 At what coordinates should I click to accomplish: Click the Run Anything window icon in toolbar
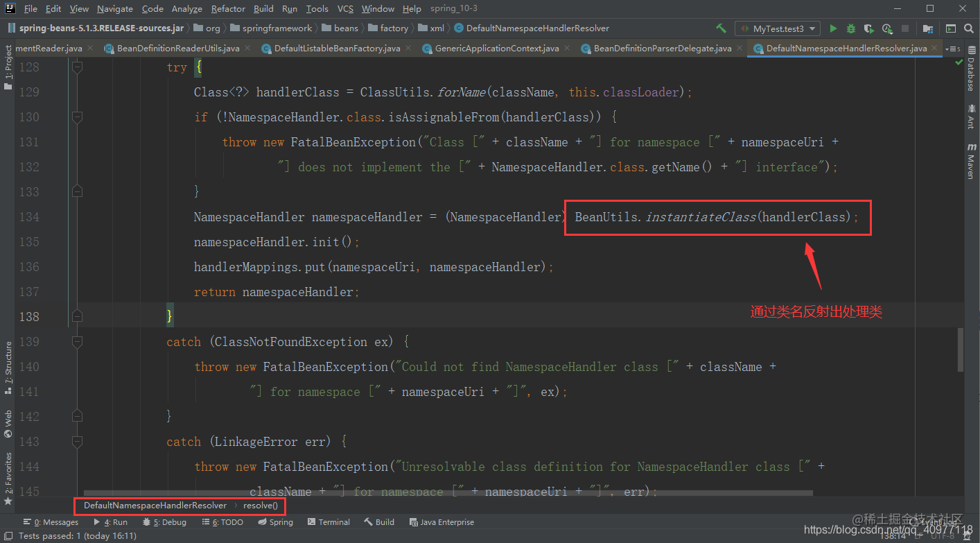click(951, 28)
